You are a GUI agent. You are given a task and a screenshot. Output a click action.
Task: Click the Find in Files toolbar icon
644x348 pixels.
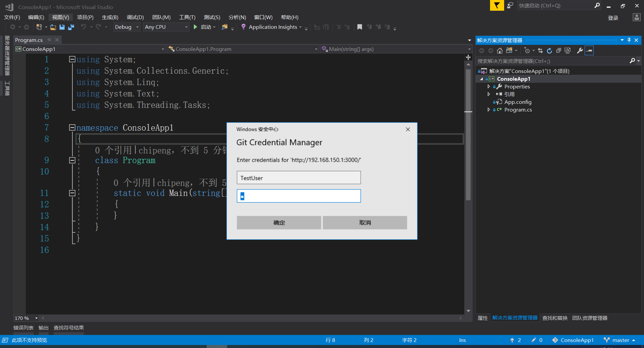tap(225, 27)
